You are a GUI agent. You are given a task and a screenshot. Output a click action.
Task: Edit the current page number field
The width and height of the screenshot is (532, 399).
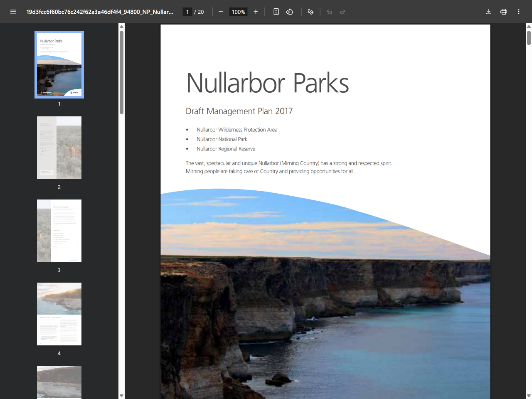pyautogui.click(x=187, y=12)
